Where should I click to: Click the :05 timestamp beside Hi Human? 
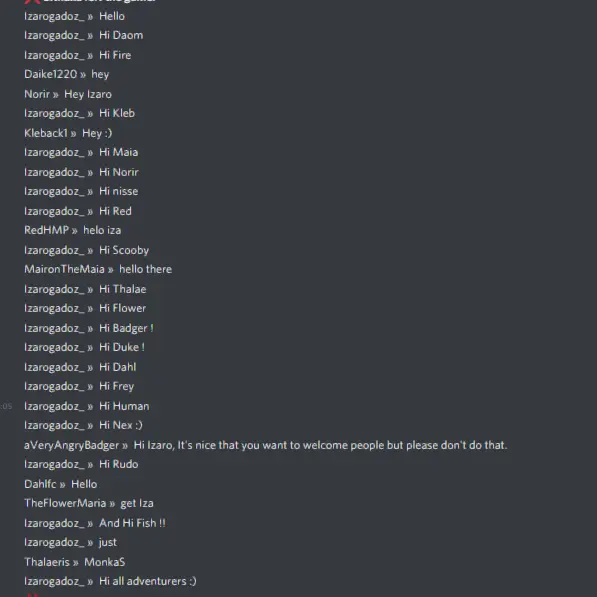(x=6, y=407)
